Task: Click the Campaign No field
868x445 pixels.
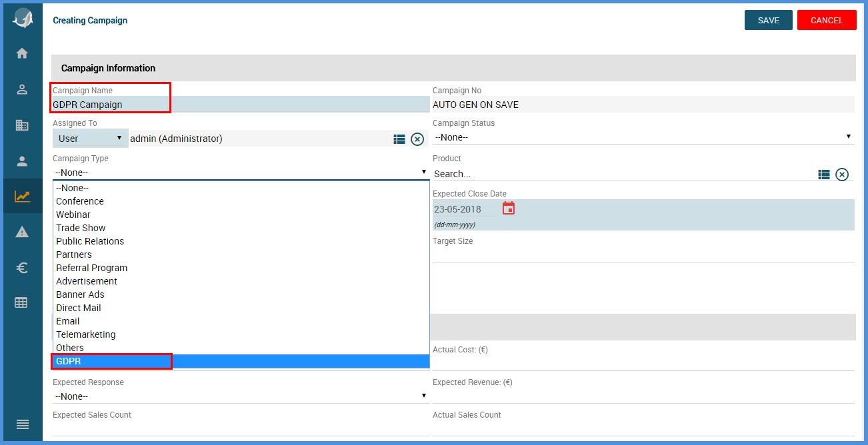Action: (x=643, y=104)
